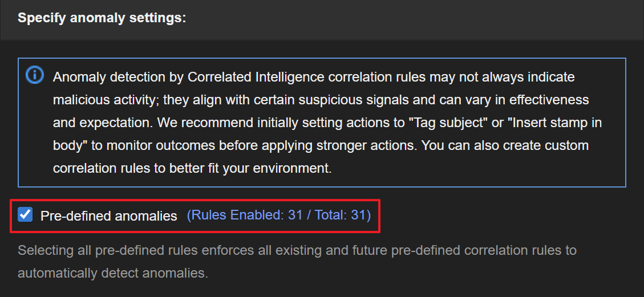This screenshot has width=644, height=297.
Task: Click the blue info icon in the notice
Action: (x=35, y=75)
